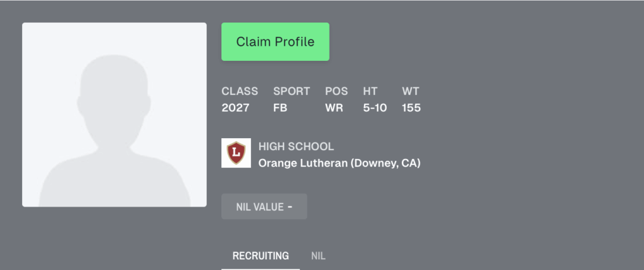Open the Orange Lutheran shield logo
644x270 pixels.
click(x=236, y=153)
